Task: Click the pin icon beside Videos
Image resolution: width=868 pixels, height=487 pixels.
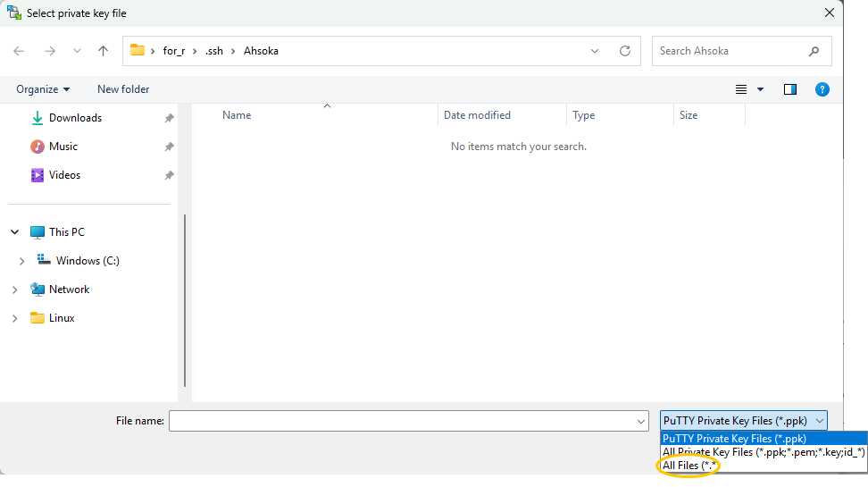Action: 170,175
